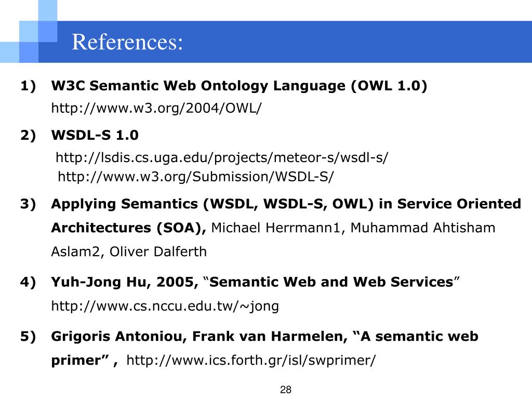Viewport: 532px width, 399px height.
Task: Open the w3.org/2004/OWL link
Action: click(x=156, y=108)
